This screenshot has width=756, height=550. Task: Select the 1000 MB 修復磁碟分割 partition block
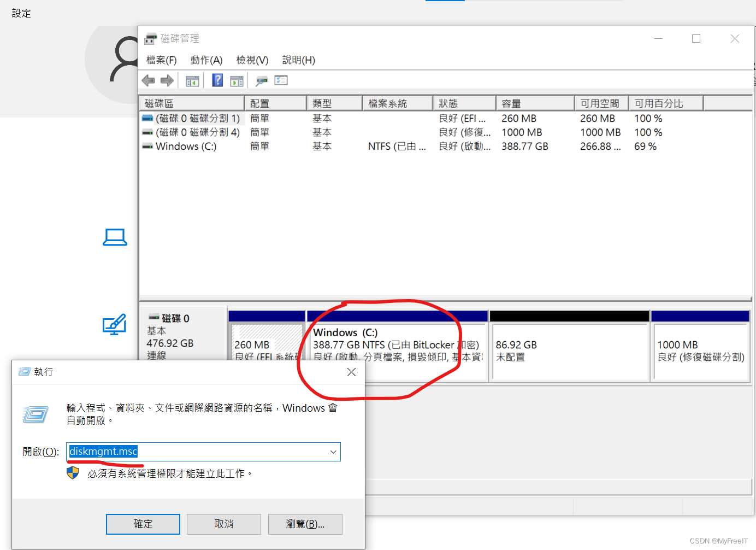click(700, 346)
